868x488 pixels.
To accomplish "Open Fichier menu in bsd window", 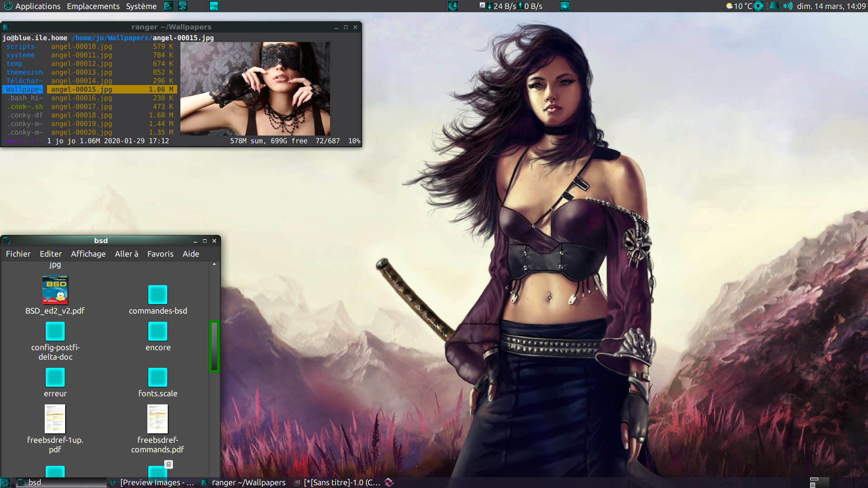I will pos(18,254).
